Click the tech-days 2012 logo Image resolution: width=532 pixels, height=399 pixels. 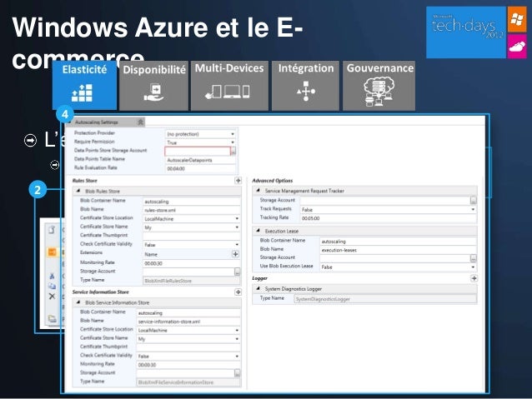click(466, 32)
